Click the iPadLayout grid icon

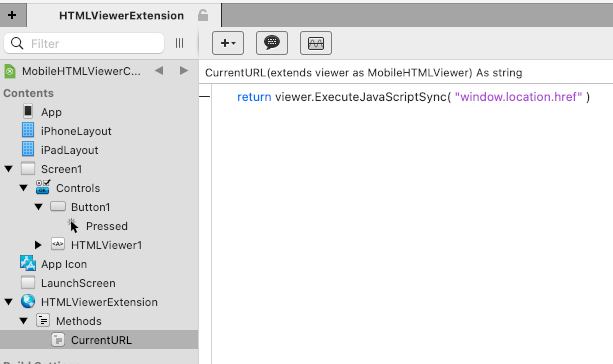click(x=28, y=149)
